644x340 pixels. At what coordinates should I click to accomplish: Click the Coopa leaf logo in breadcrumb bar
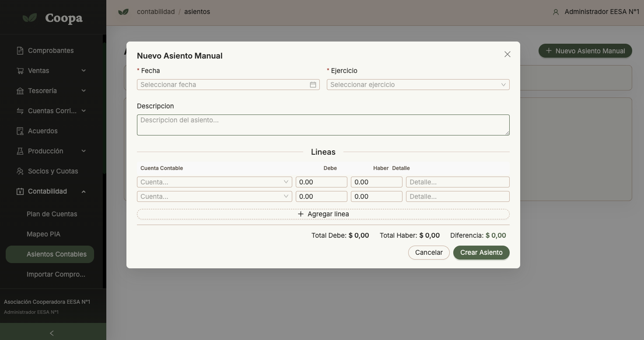pyautogui.click(x=123, y=12)
